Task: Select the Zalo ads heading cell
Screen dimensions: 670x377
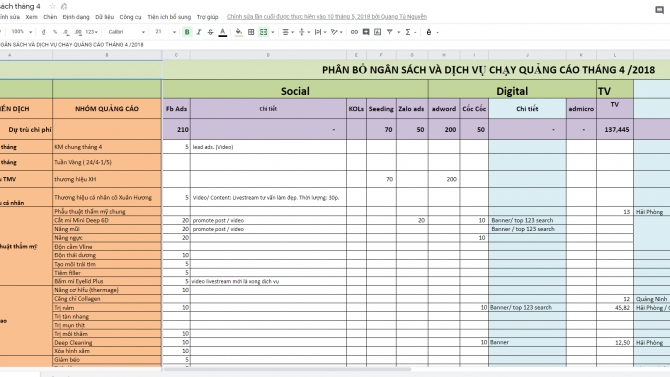Action: click(412, 109)
